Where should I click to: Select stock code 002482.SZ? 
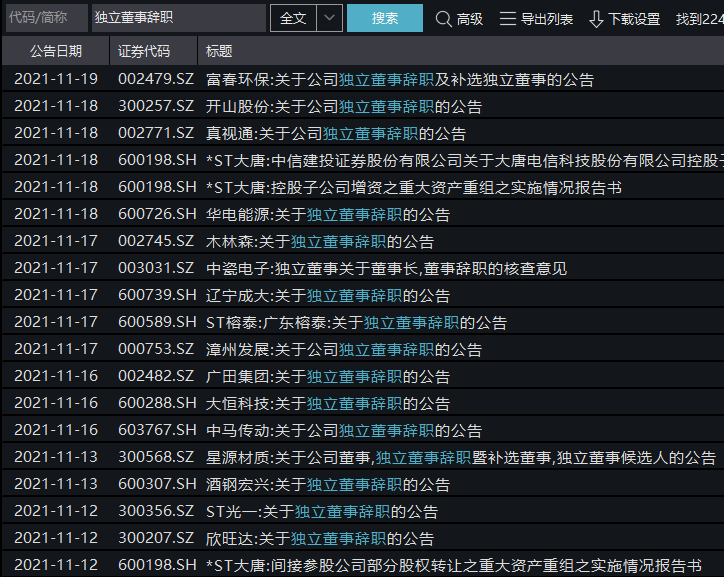point(156,376)
